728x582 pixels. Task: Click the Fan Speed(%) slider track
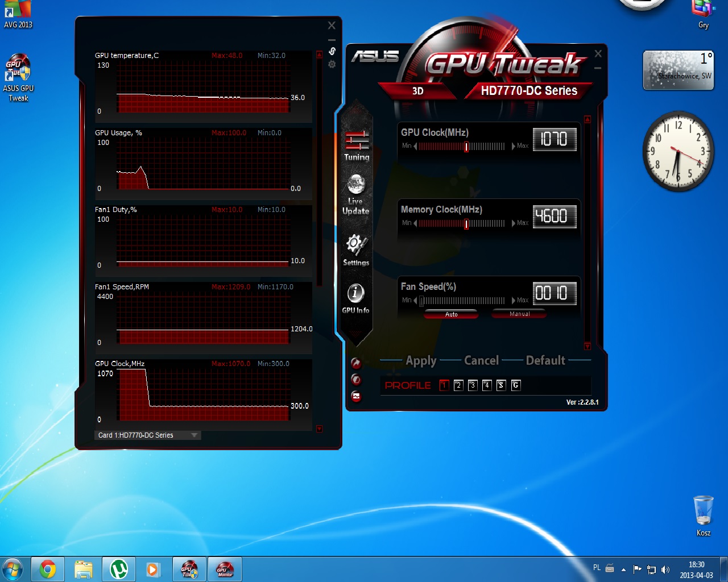462,301
